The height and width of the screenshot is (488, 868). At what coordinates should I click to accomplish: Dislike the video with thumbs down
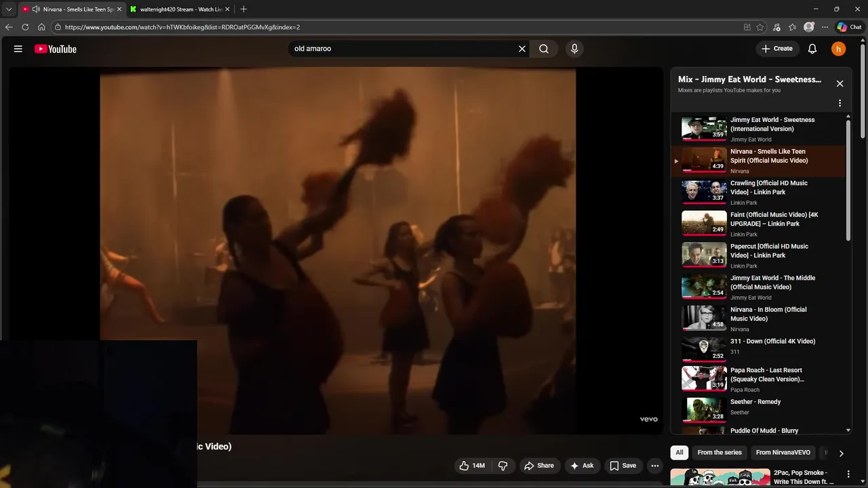[x=503, y=466]
